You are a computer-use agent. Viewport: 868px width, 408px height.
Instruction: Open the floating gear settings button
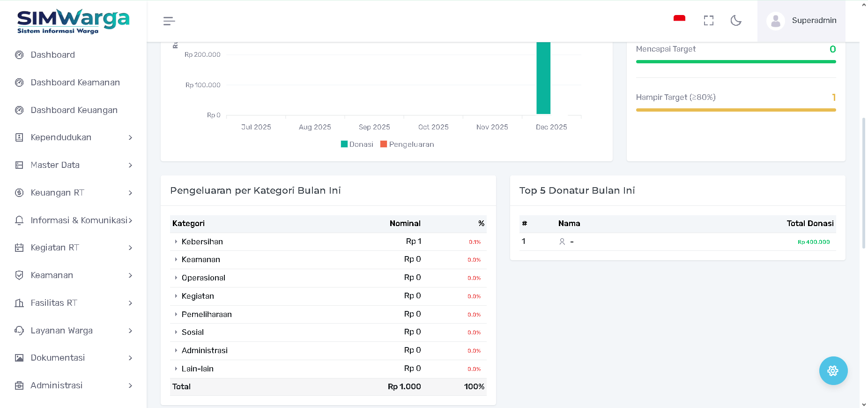(x=833, y=371)
